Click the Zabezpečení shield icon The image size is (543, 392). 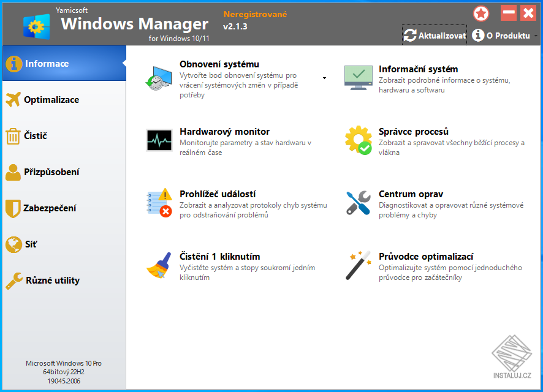pyautogui.click(x=13, y=208)
